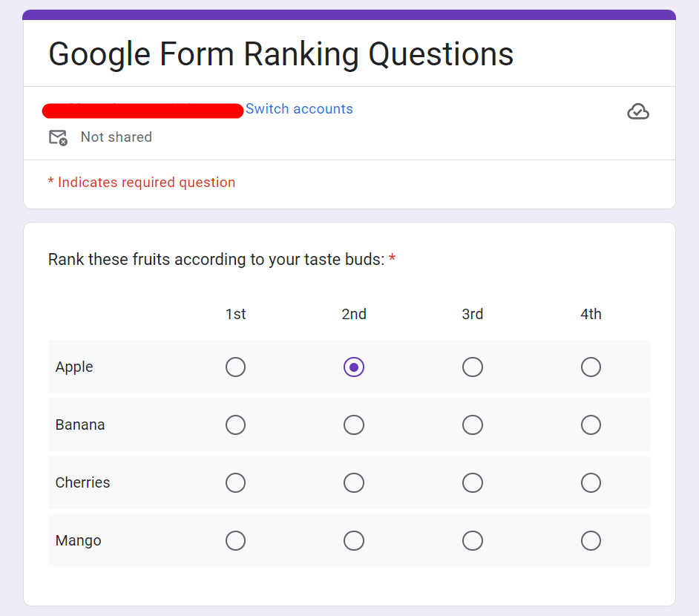Choose 2nd for Cherries
The image size is (699, 616).
click(x=354, y=482)
